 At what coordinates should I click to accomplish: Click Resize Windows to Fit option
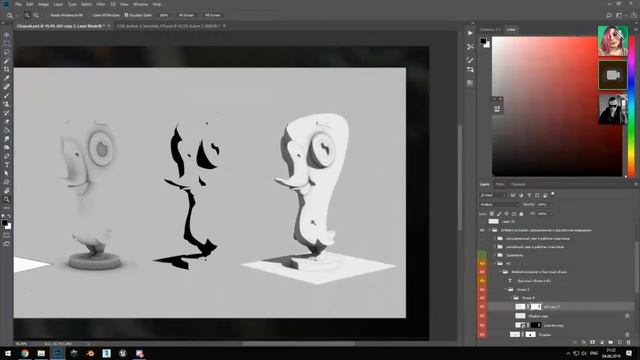[66, 15]
